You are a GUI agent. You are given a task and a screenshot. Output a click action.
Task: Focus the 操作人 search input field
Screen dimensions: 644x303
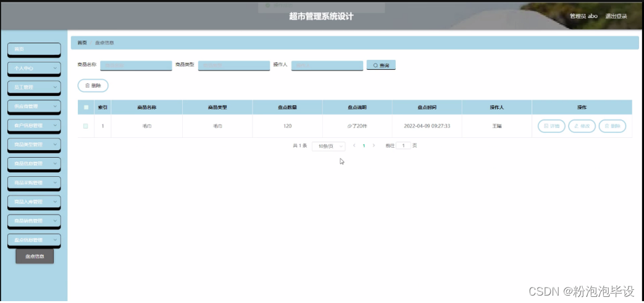(327, 66)
